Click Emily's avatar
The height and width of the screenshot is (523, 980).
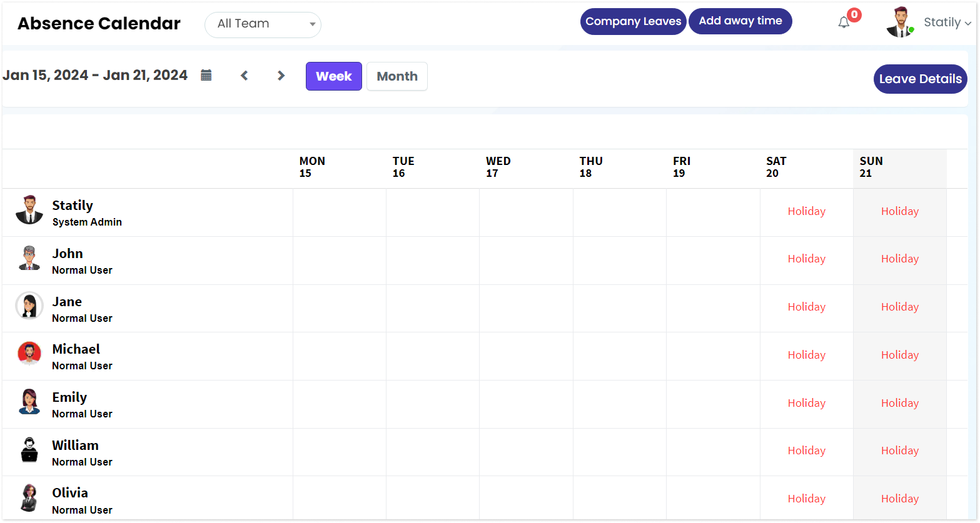point(29,402)
